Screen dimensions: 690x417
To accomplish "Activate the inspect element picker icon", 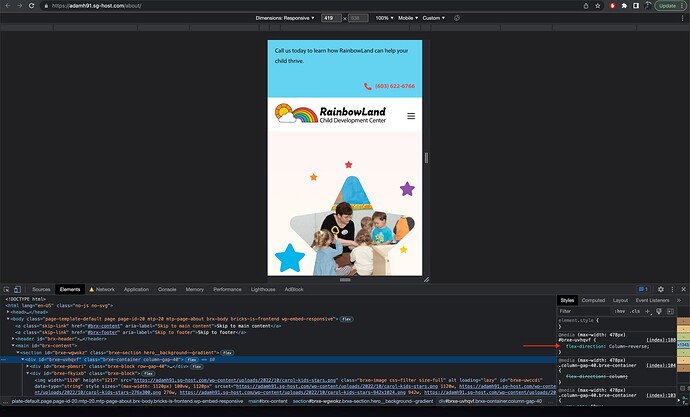I will point(7,289).
